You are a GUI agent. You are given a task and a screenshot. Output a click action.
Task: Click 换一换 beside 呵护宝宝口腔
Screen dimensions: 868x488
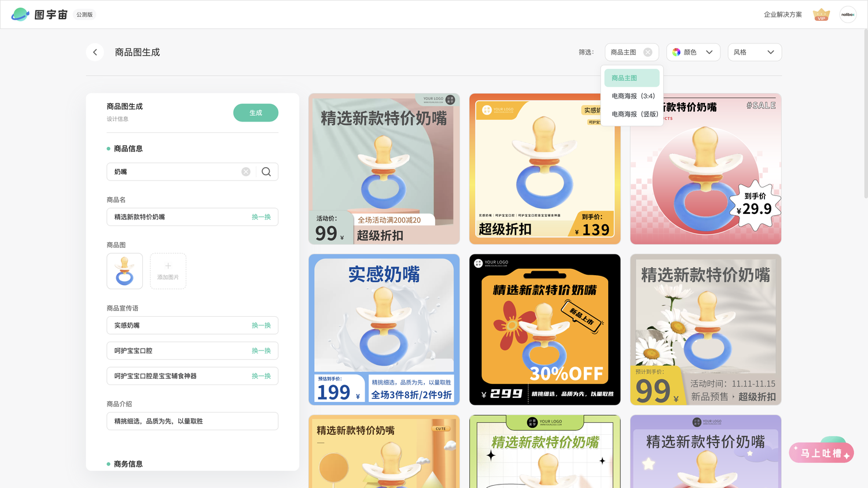261,351
